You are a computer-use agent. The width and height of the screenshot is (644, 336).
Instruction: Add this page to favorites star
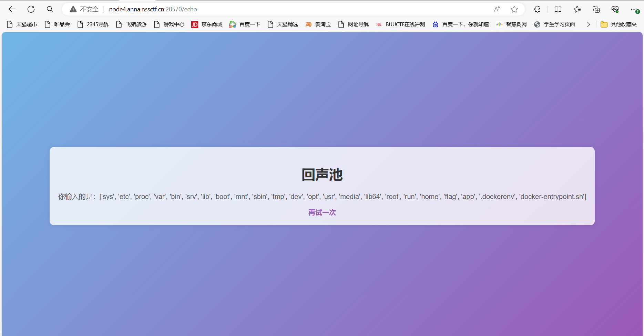(x=514, y=9)
